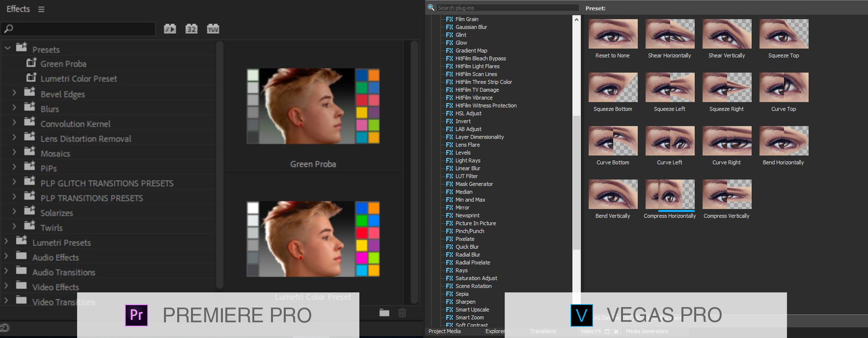
Task: Click the FX icon beside Newsprint
Action: click(x=449, y=215)
